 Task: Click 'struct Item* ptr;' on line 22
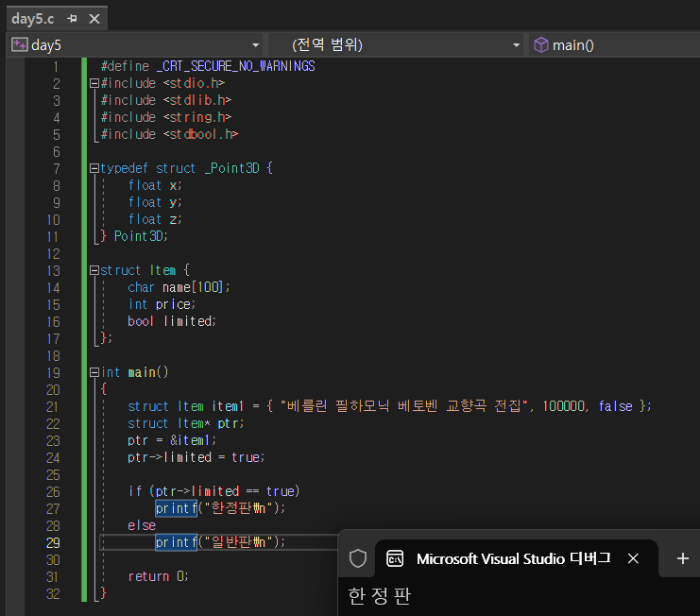click(x=186, y=423)
